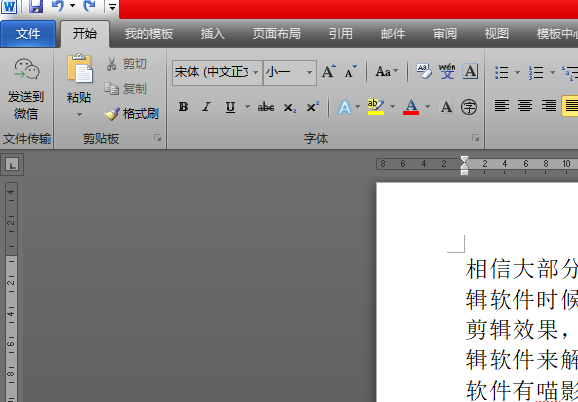This screenshot has width=578, height=402.
Task: Open the Aa change case menu
Action: tap(386, 71)
